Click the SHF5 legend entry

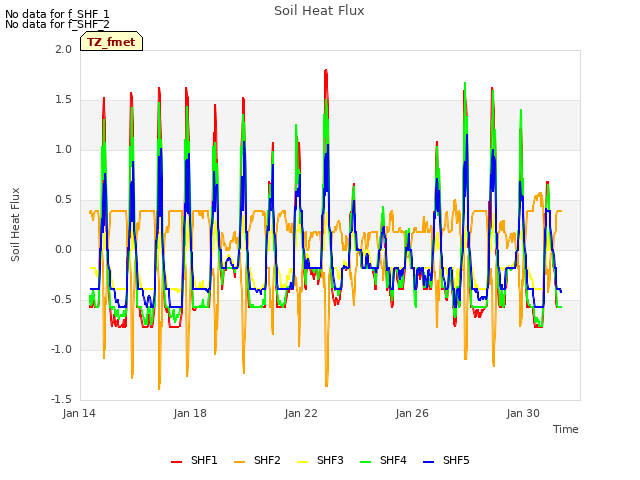(x=447, y=460)
